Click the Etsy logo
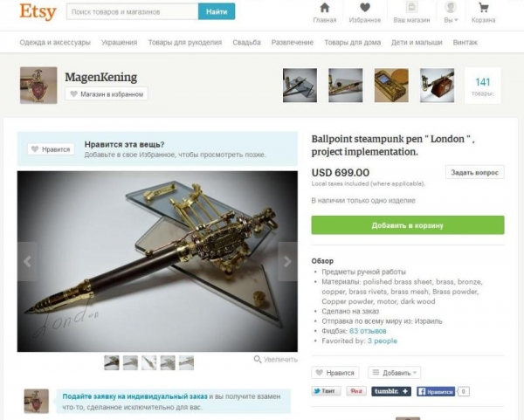The width and height of the screenshot is (524, 420). point(38,11)
